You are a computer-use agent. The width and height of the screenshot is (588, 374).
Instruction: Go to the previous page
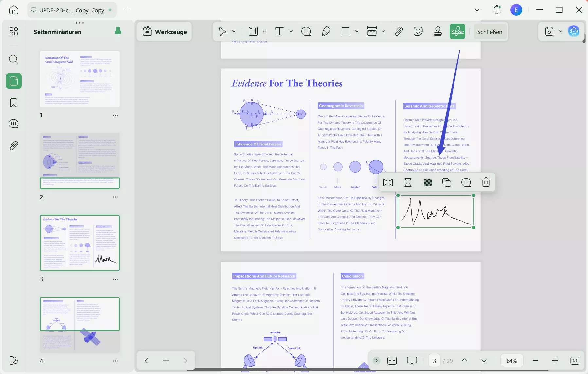(x=464, y=360)
